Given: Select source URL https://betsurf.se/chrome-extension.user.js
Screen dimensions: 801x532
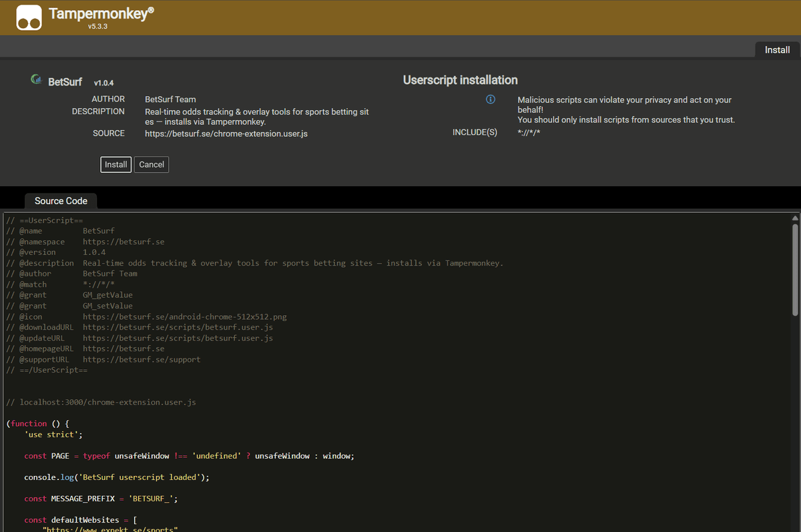Looking at the screenshot, I should tap(226, 134).
